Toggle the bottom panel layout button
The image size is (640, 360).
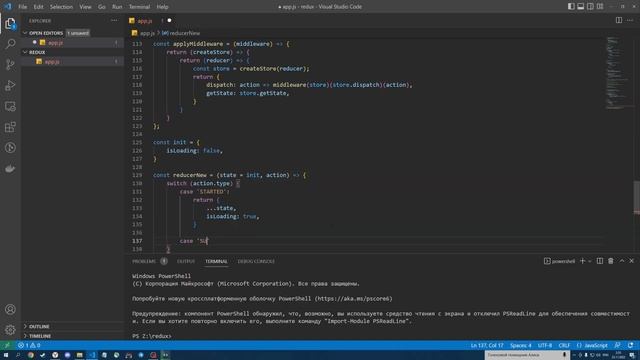(x=580, y=7)
